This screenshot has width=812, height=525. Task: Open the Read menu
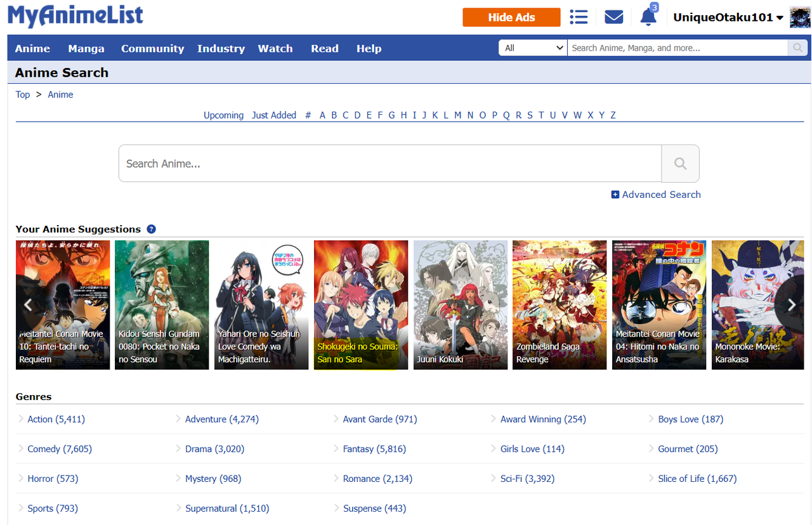tap(325, 48)
